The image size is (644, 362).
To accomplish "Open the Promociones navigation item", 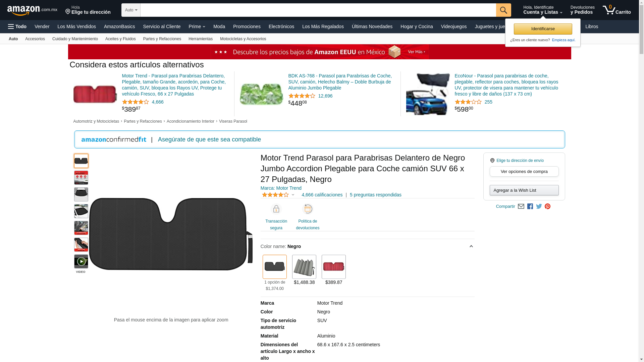I will click(x=247, y=26).
